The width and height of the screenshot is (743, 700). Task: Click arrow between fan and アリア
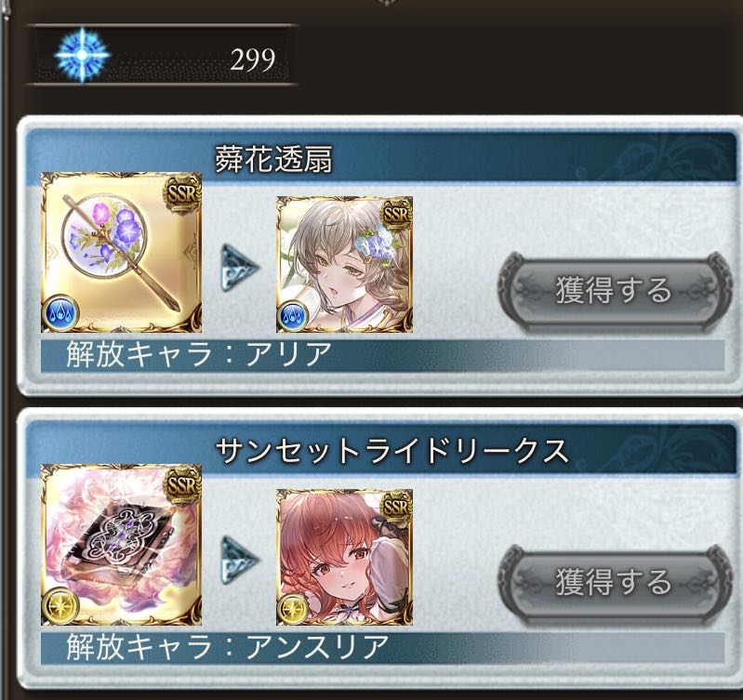(239, 267)
